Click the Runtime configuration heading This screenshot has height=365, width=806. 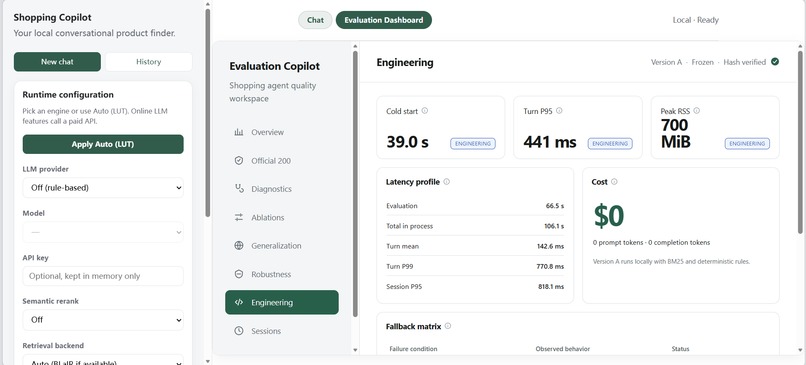tap(68, 95)
